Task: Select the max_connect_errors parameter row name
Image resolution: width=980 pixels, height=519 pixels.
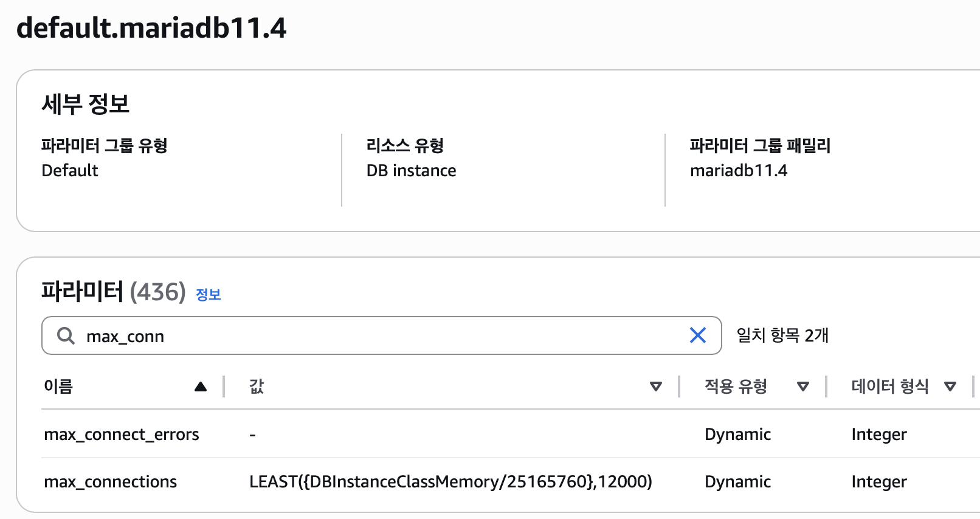Action: [x=122, y=435]
